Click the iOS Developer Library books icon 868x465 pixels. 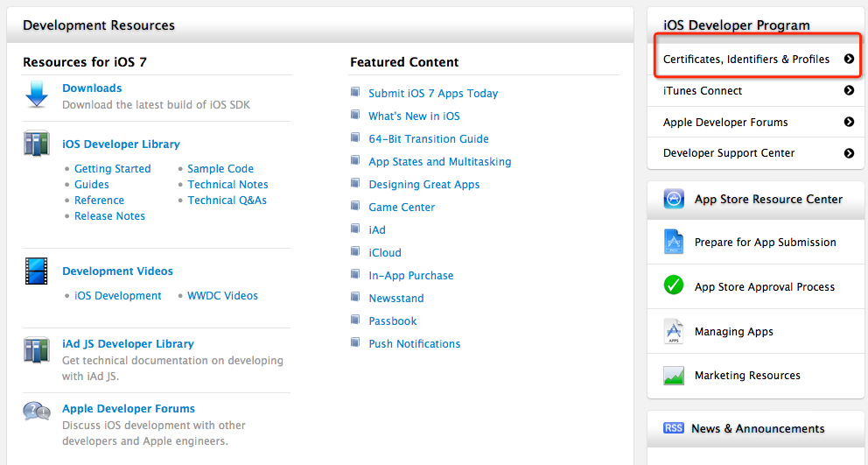37,144
